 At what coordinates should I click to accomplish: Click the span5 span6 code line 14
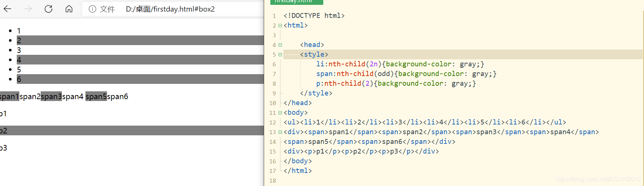pyautogui.click(x=370, y=142)
